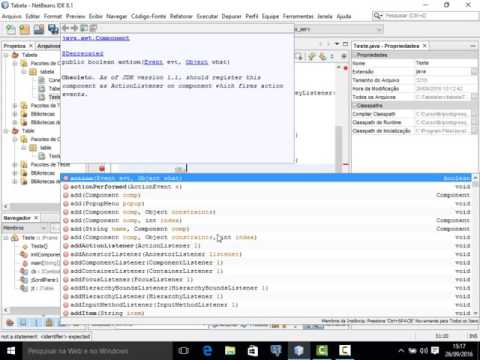Viewport: 480px width, 360px height.
Task: Collapse the Table project node
Action: pos(6,131)
